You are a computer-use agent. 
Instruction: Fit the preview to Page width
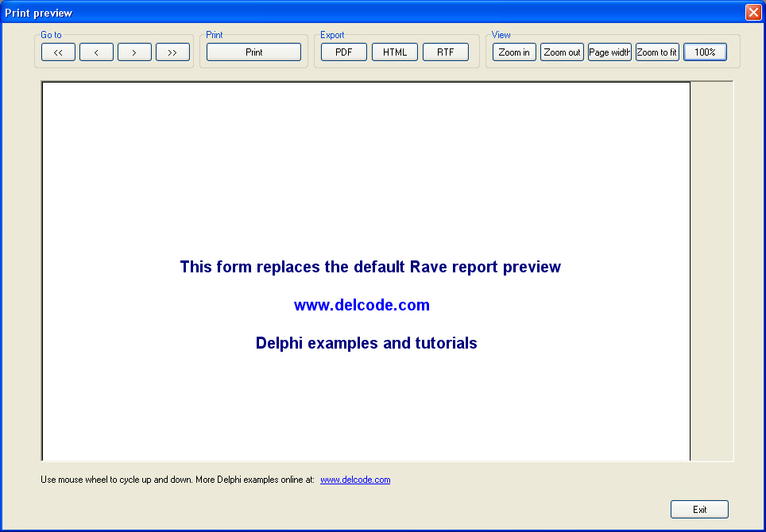coord(609,52)
